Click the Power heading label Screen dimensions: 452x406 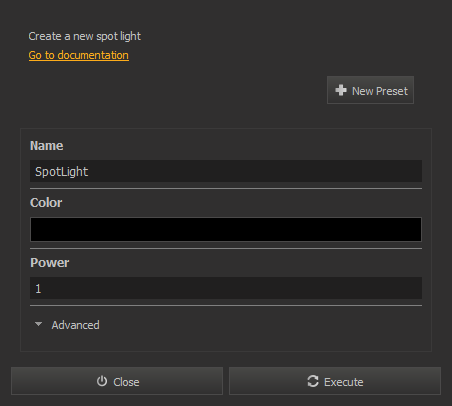[50, 263]
